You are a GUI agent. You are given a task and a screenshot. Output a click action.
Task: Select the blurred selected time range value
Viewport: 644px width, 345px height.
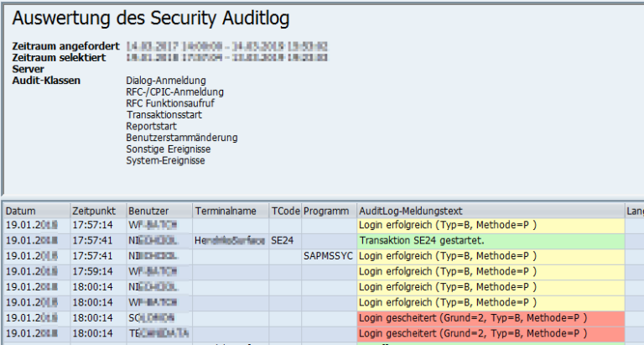pos(226,58)
